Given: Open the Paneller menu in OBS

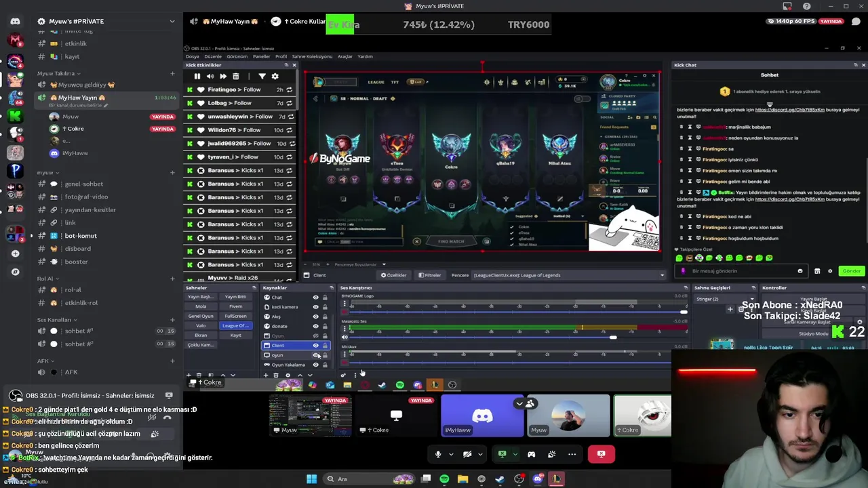Looking at the screenshot, I should tap(261, 56).
